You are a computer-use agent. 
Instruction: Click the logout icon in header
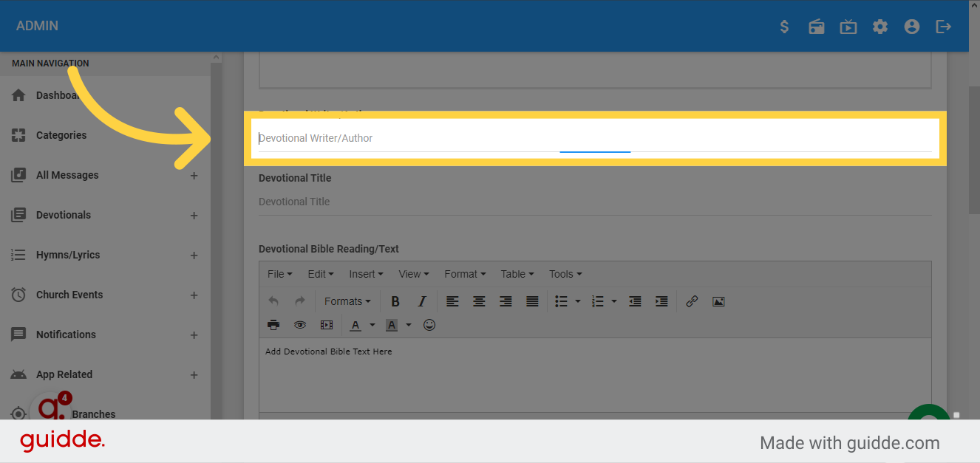(x=944, y=27)
